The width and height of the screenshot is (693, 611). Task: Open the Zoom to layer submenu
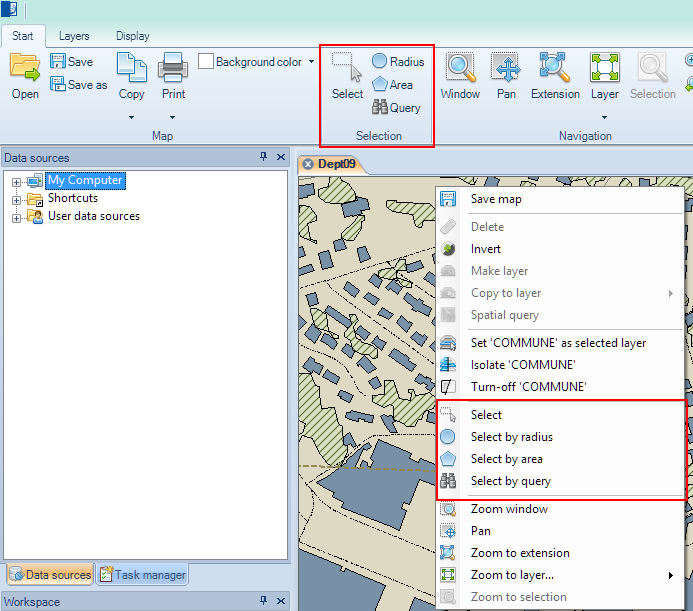(511, 575)
